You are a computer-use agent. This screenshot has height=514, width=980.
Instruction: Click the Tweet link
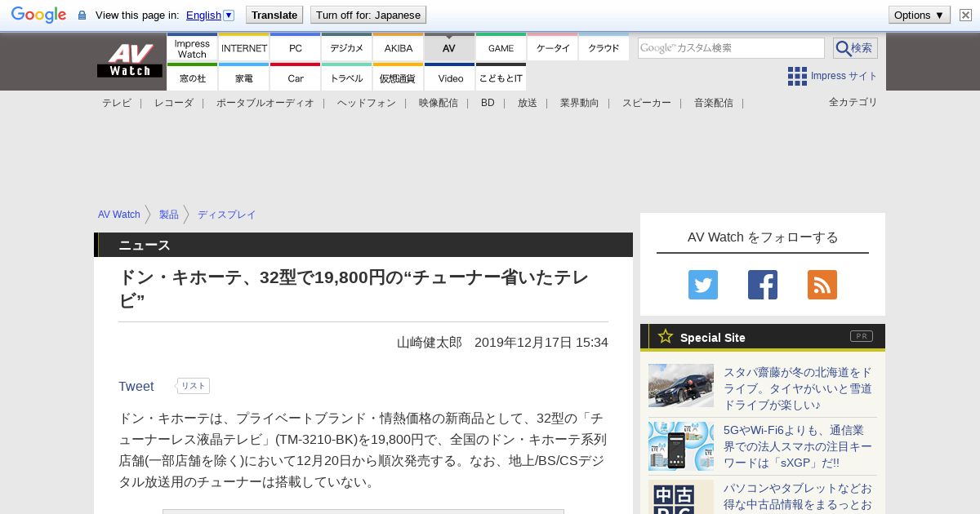136,387
